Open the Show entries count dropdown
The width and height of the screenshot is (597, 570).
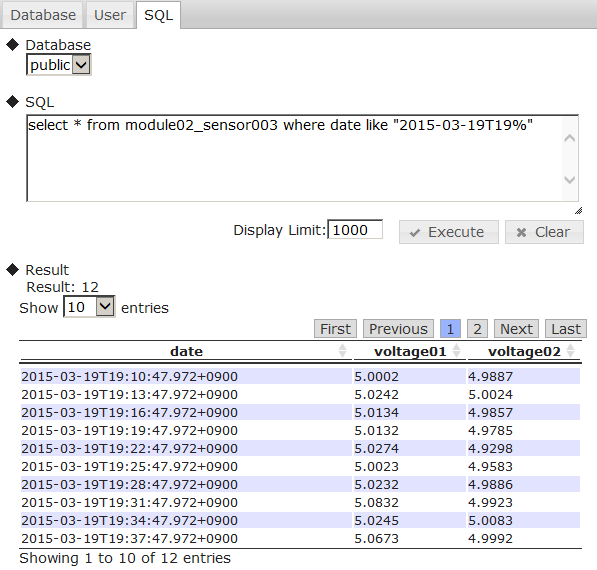point(89,307)
